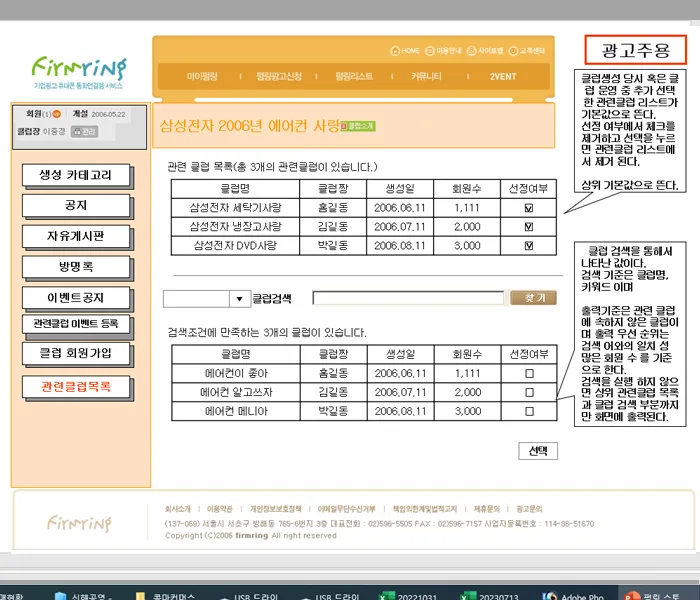Viewport: 700px width, 600px height.
Task: Click the 클럽장 이중경 label in the sidebar
Action: [41, 132]
